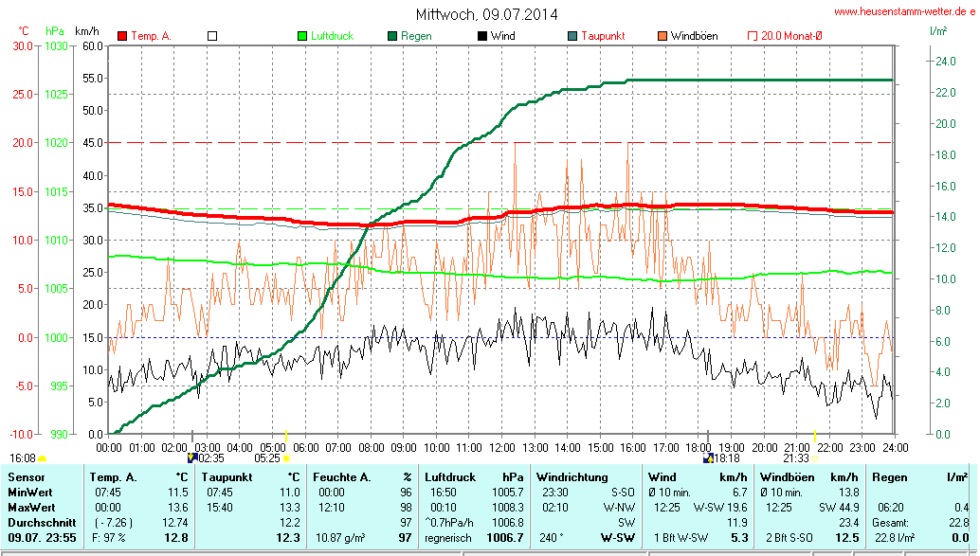Image resolution: width=980 pixels, height=556 pixels.
Task: Click the dark green Regen legend square
Action: (392, 36)
